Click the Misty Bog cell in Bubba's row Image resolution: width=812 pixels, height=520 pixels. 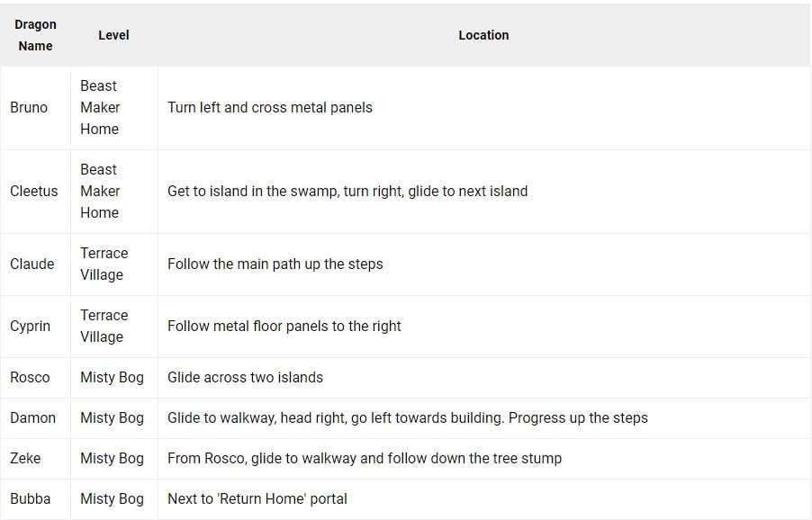pos(112,498)
